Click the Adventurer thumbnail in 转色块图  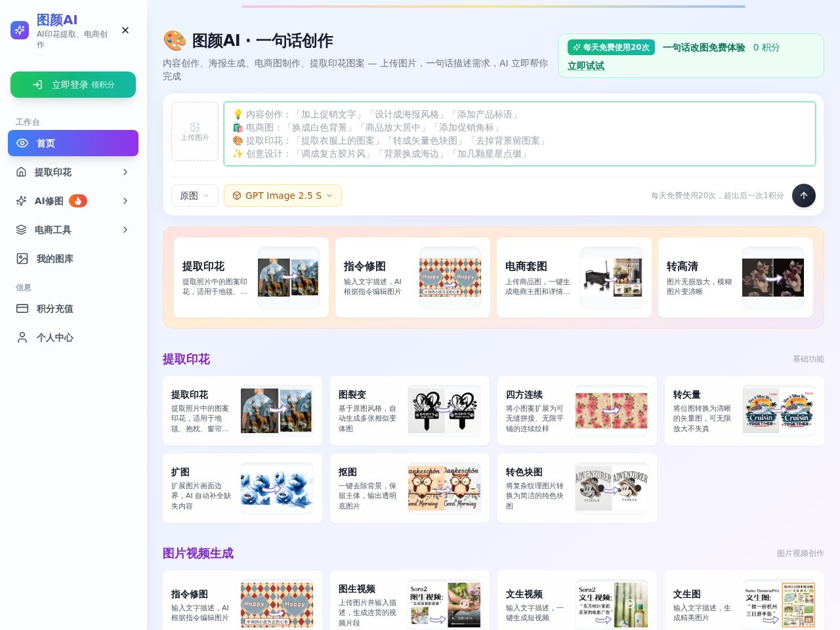point(611,488)
